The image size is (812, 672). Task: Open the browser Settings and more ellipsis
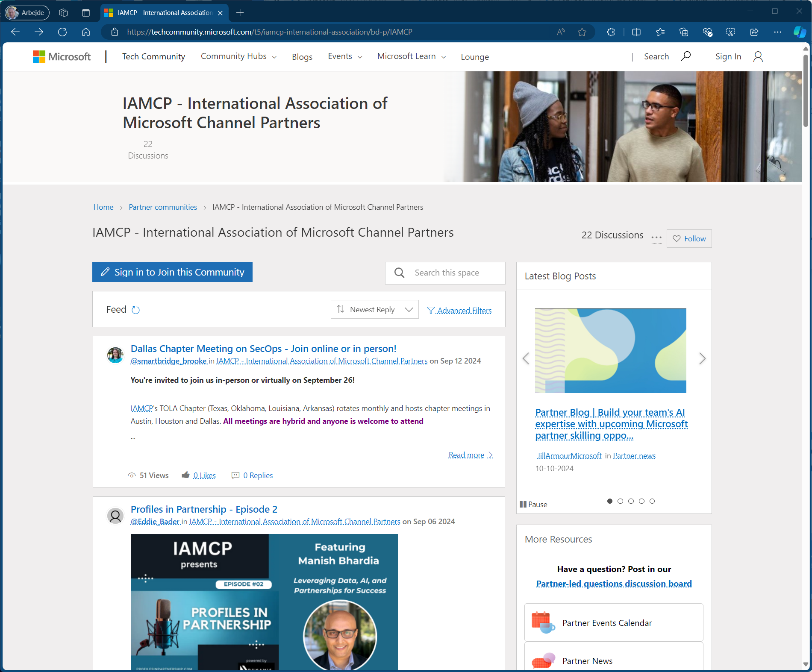tap(778, 32)
